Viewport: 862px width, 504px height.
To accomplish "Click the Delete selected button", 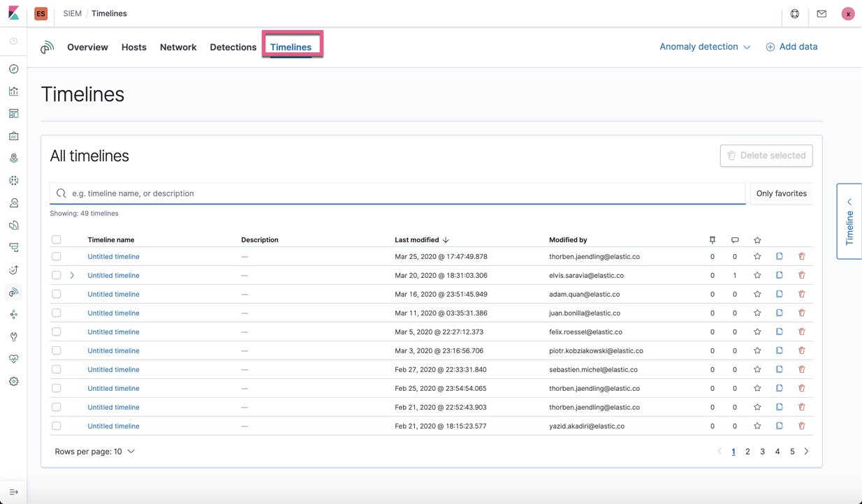I will pos(766,156).
